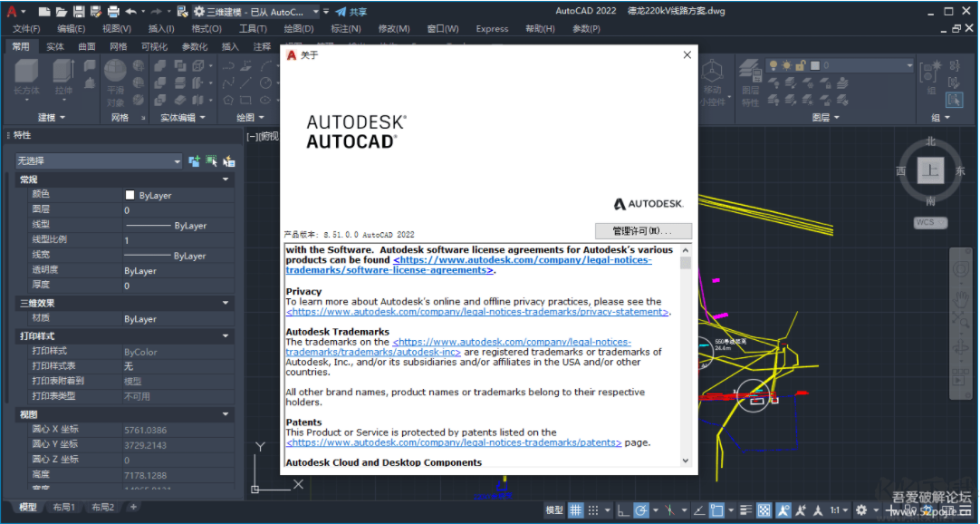Open customization settings gear on status bar
Screen dimensions: 980x524
(863, 509)
